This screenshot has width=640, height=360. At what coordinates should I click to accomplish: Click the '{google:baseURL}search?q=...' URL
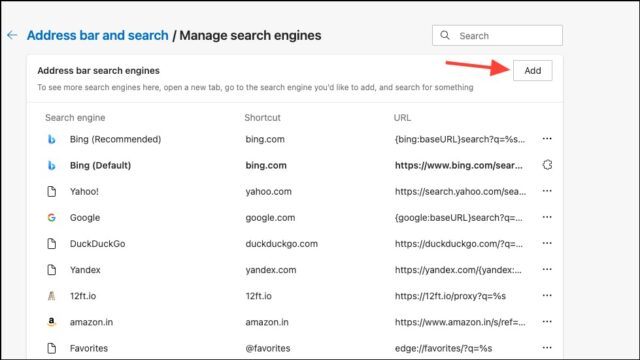click(x=458, y=218)
